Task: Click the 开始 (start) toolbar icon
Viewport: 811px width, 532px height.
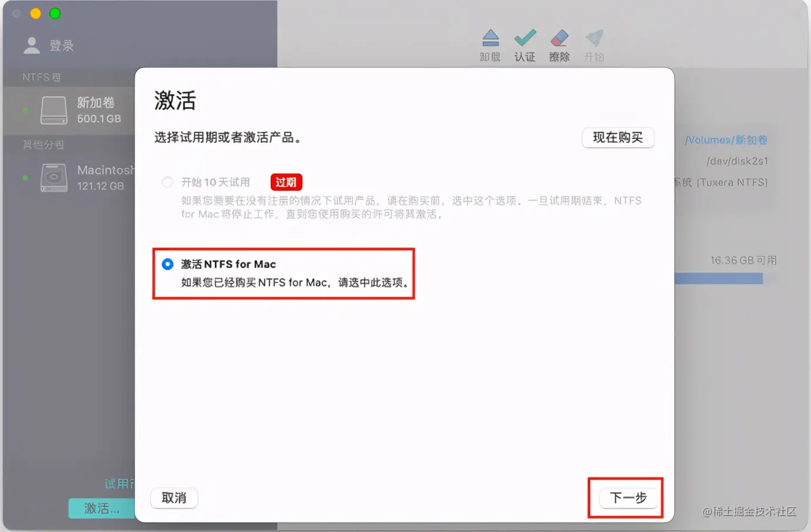Action: click(594, 44)
